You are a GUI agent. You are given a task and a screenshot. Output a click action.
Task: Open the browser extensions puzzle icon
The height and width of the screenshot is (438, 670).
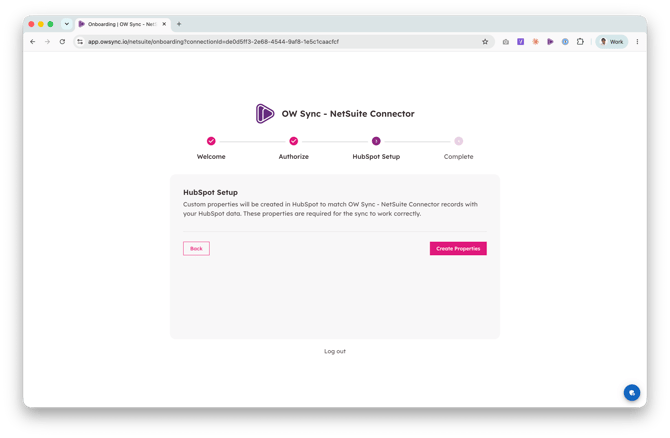tap(580, 41)
